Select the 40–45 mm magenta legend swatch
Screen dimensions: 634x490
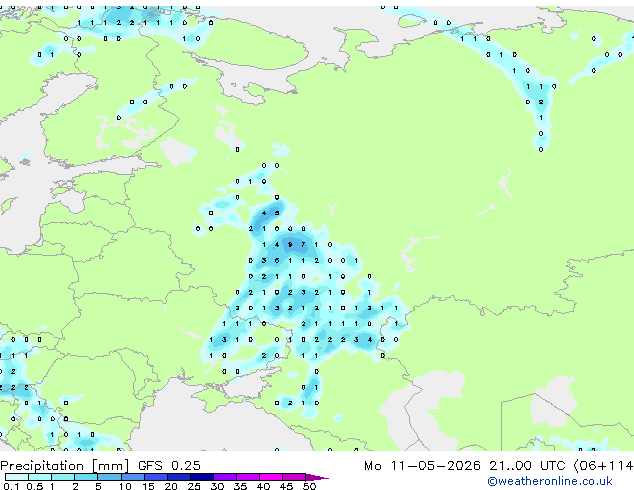coord(271,477)
